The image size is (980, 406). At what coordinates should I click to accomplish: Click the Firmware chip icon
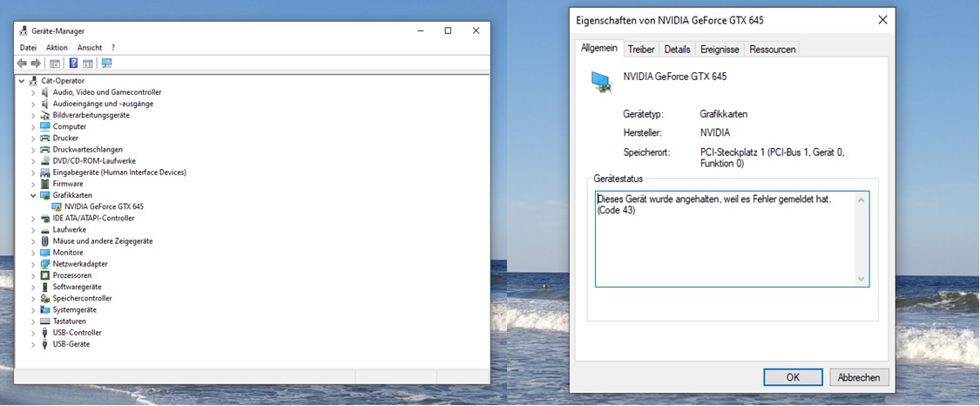point(45,184)
